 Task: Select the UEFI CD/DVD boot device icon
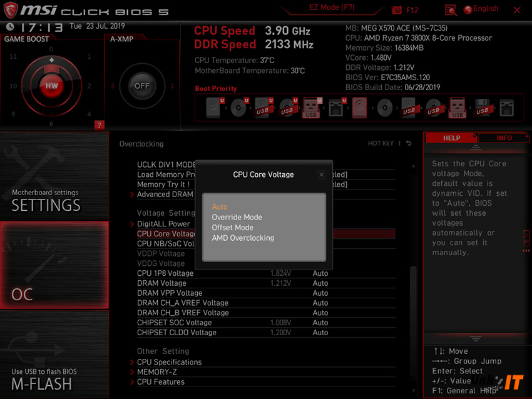pos(239,108)
